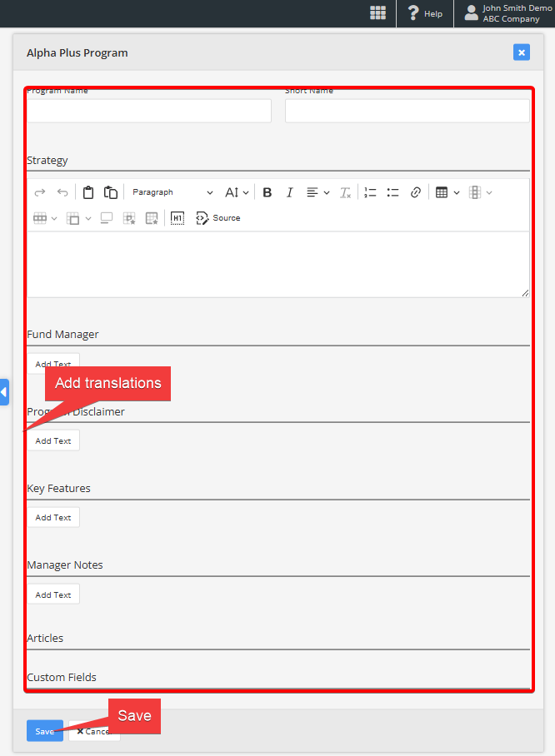The height and width of the screenshot is (756, 555).
Task: Apply italic formatting in Strategy editor
Action: point(289,192)
